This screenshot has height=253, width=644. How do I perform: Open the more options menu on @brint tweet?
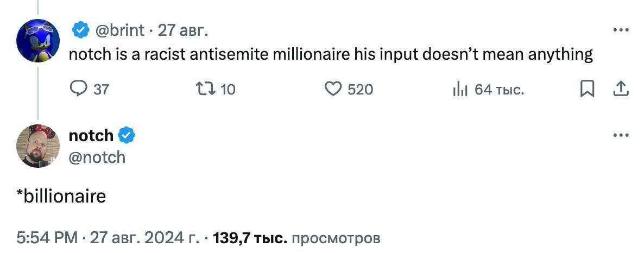pyautogui.click(x=620, y=30)
